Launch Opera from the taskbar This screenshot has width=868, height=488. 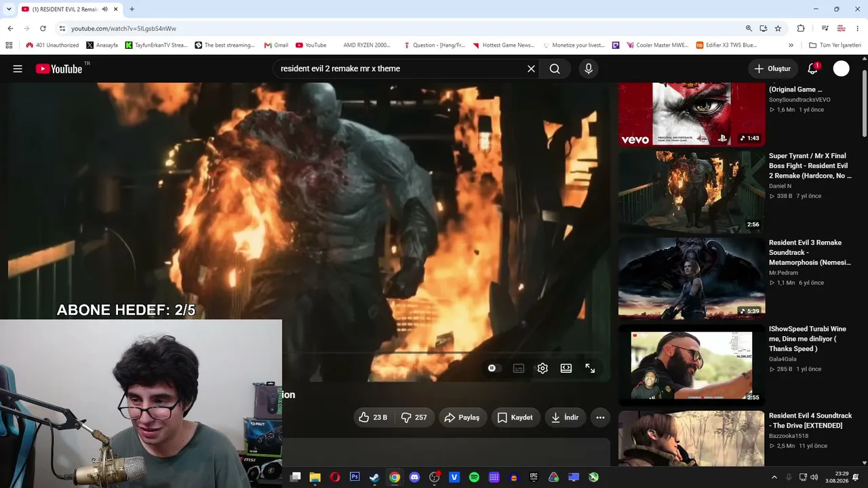335,477
